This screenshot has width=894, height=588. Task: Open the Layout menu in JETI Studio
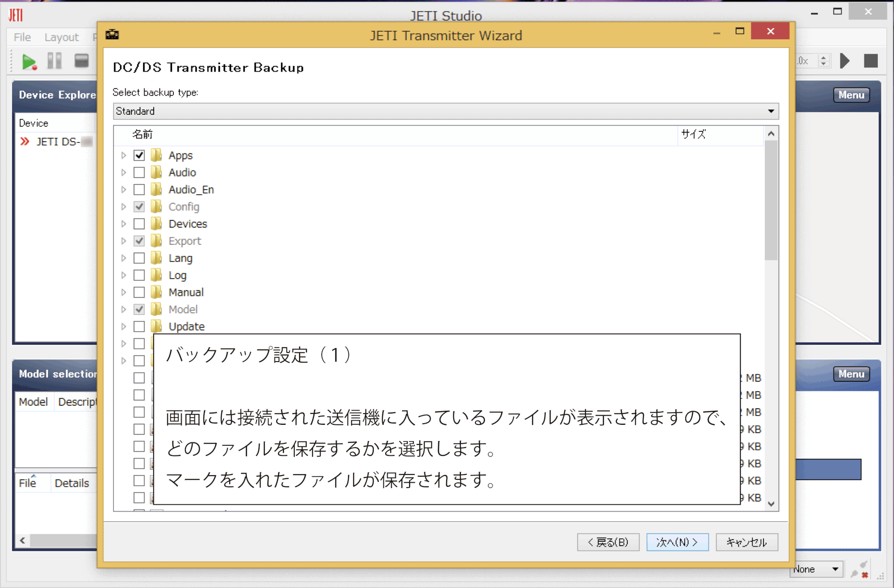click(62, 37)
